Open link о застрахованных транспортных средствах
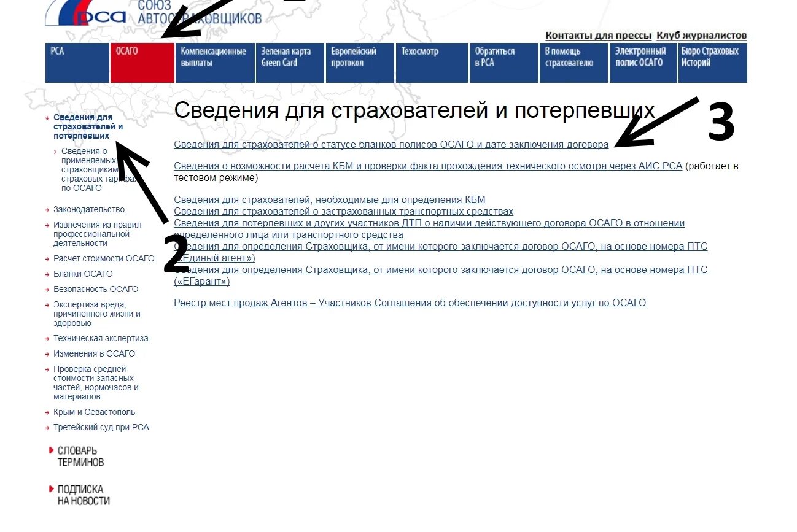Viewport: 797px width, 532px height. [343, 212]
